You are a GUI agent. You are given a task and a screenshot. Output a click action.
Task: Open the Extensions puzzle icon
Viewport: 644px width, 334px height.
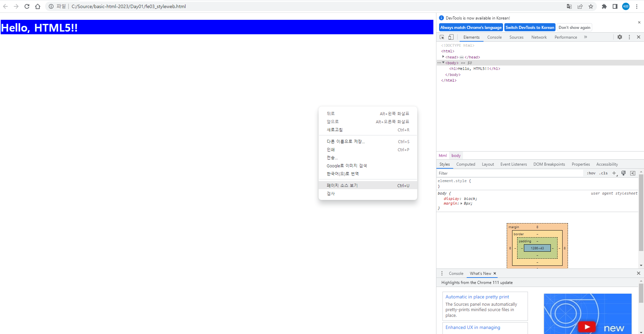[604, 6]
